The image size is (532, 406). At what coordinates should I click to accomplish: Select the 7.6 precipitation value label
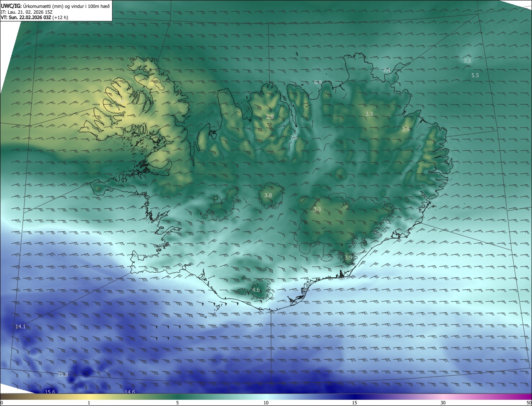[x=293, y=138]
